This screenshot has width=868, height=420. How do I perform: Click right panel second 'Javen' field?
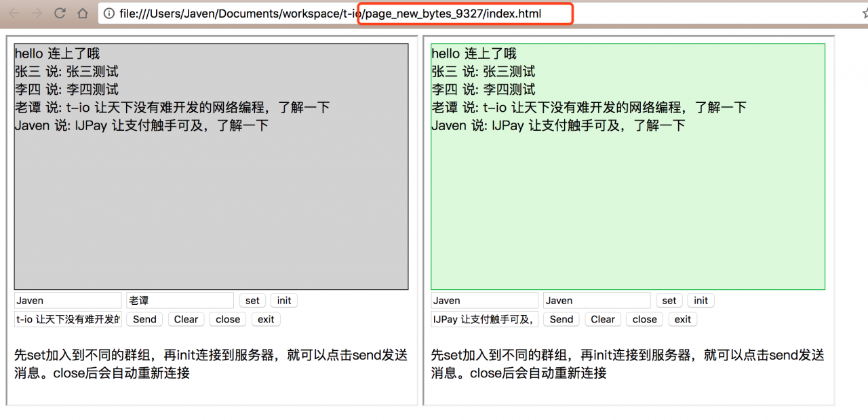tap(597, 301)
